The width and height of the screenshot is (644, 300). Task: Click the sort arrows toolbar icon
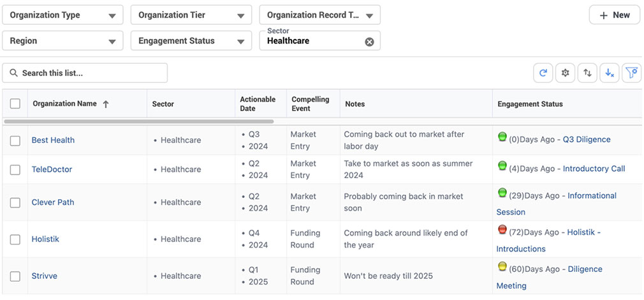(587, 73)
